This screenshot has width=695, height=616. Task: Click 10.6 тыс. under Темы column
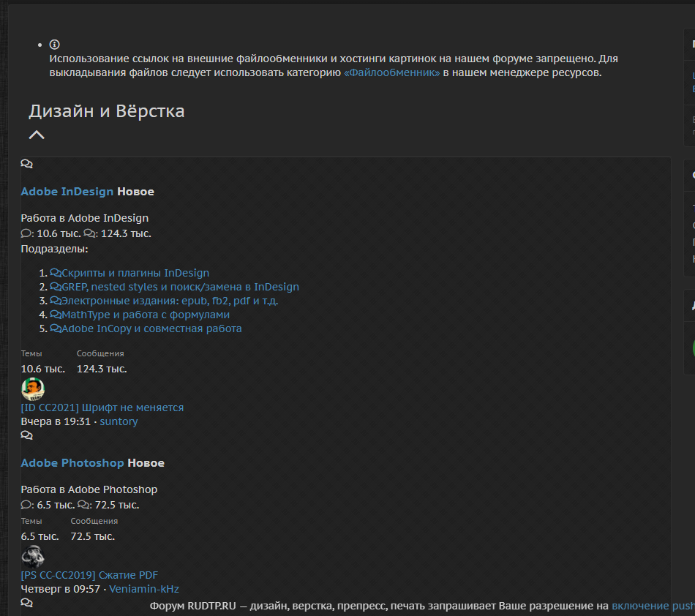click(43, 369)
